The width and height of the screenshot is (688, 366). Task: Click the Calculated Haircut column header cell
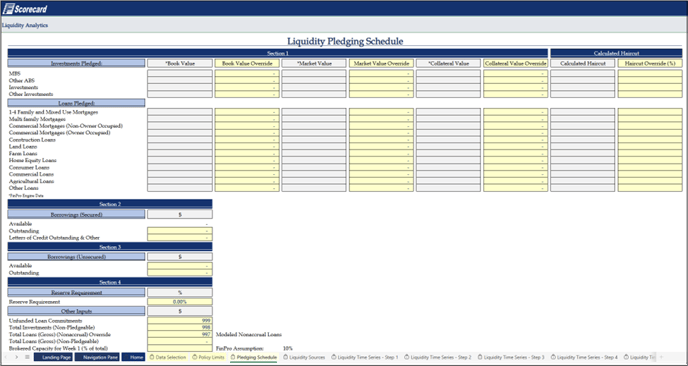(x=583, y=63)
